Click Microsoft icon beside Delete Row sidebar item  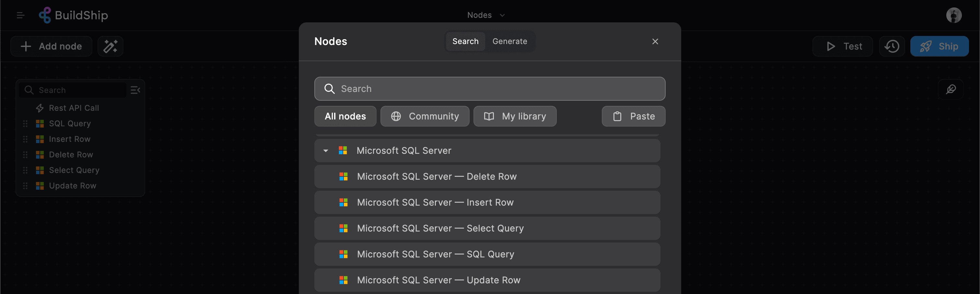pyautogui.click(x=40, y=155)
